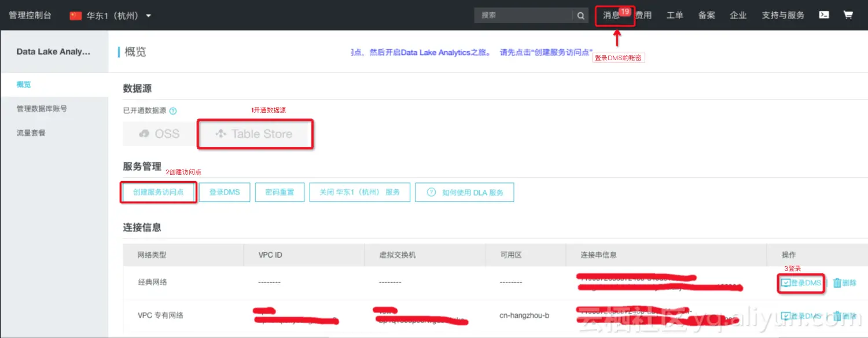Screen dimensions: 868x338
Task: Open the shopping cart icon
Action: click(848, 15)
